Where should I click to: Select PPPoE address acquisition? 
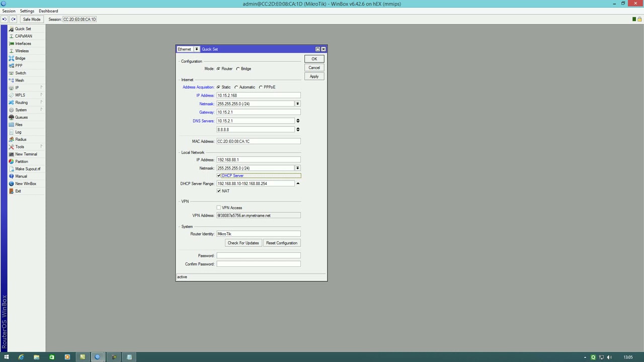click(261, 87)
